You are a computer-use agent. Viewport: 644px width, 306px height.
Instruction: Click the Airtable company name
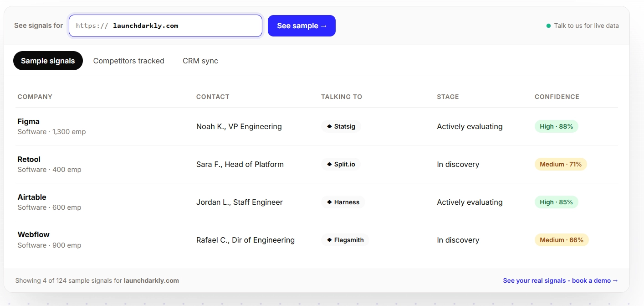click(x=32, y=197)
